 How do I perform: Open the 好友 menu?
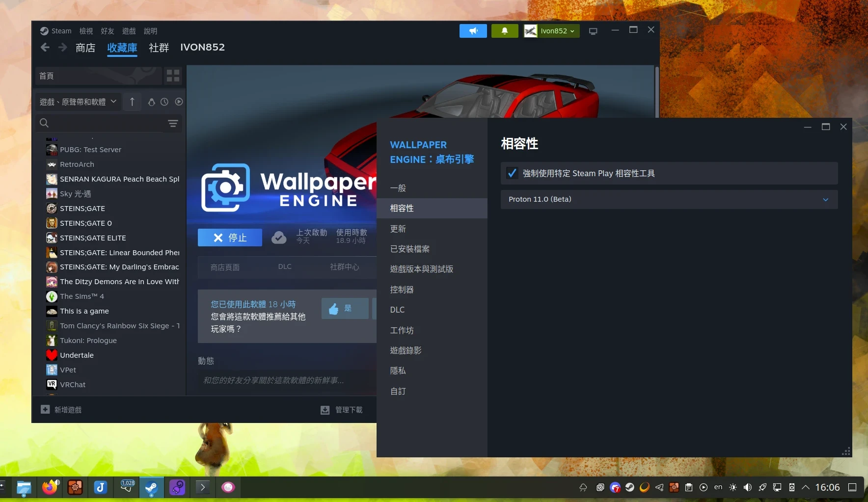pyautogui.click(x=108, y=31)
